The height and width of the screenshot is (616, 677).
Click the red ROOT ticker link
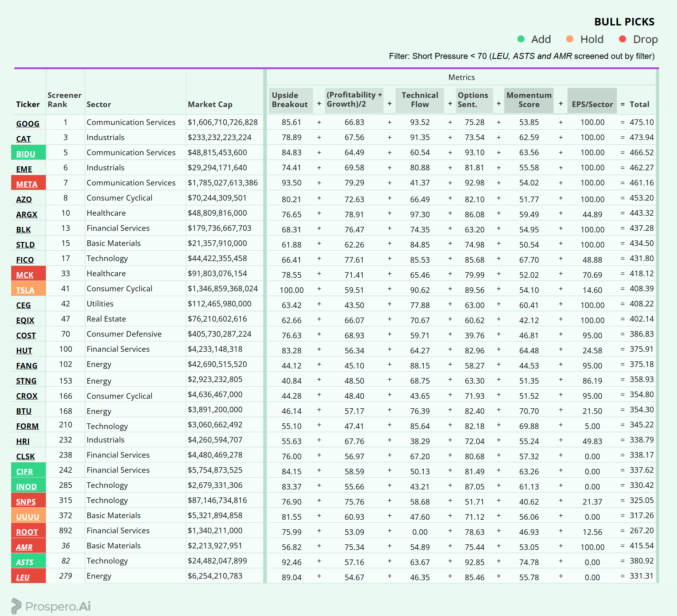[27, 532]
